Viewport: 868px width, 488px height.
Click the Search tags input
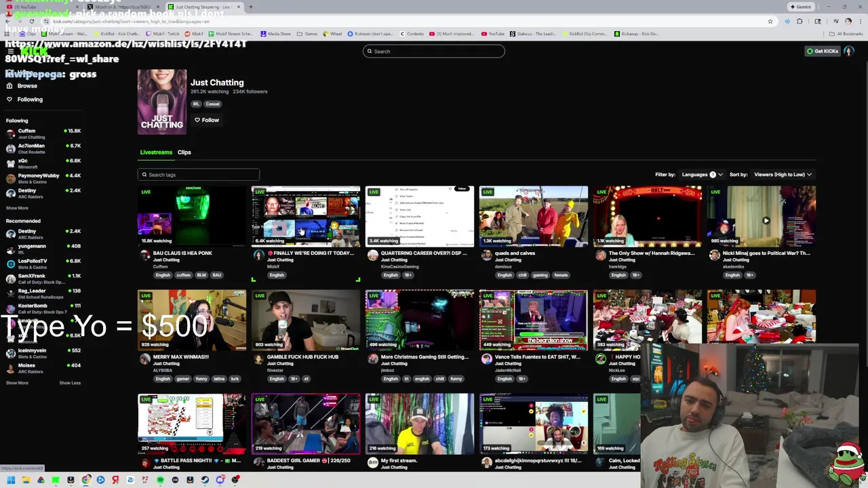click(x=198, y=175)
